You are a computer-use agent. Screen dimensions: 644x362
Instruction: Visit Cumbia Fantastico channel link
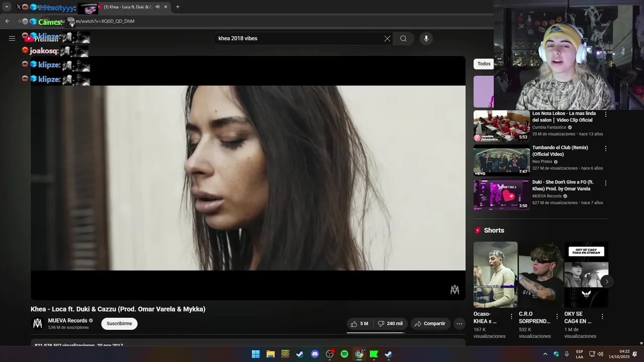[x=549, y=128]
